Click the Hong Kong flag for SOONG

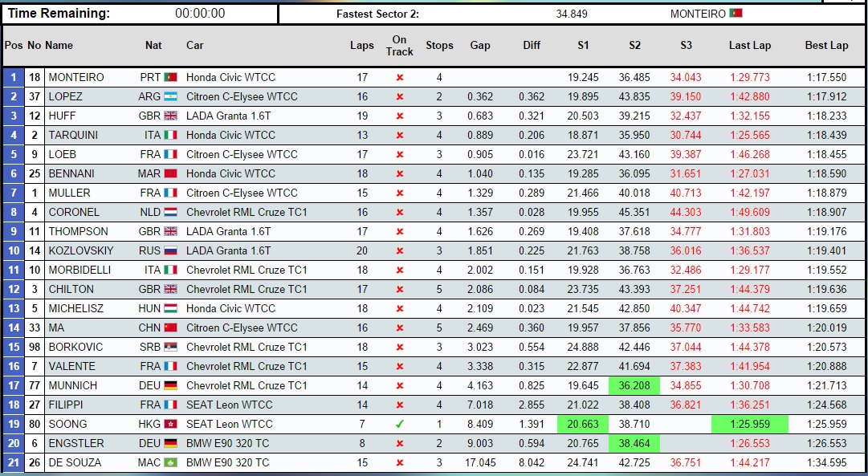point(169,424)
